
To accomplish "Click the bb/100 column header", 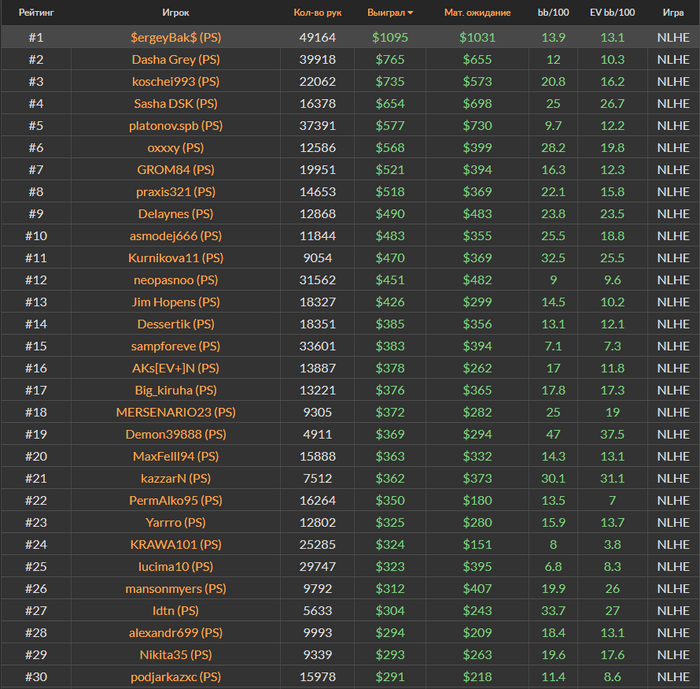I will click(x=553, y=13).
